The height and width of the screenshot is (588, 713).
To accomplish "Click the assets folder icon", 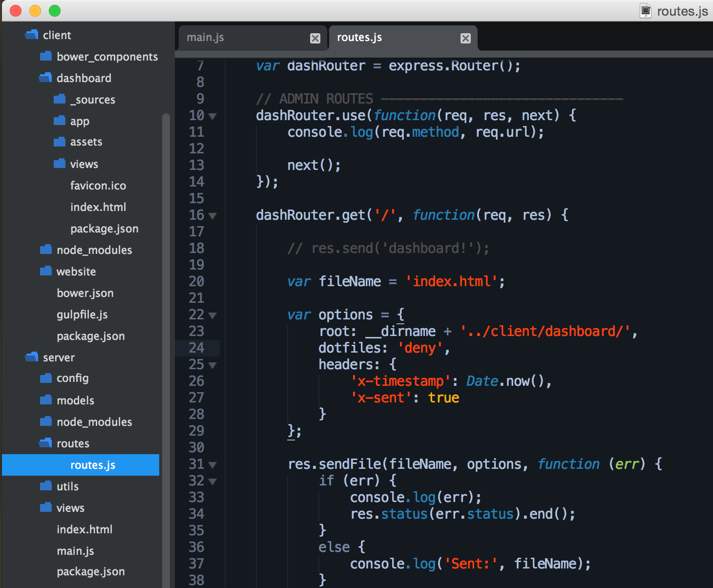I will click(x=60, y=142).
